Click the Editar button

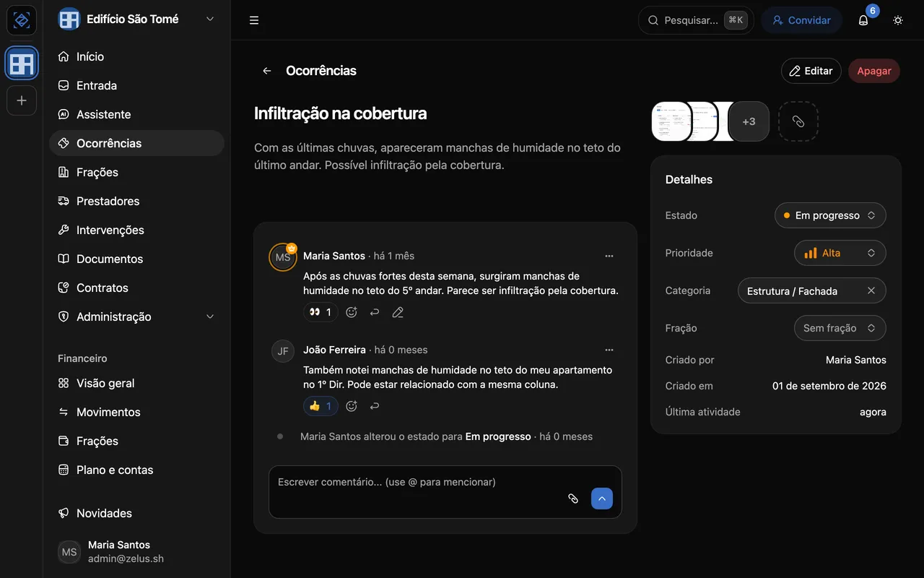click(811, 71)
